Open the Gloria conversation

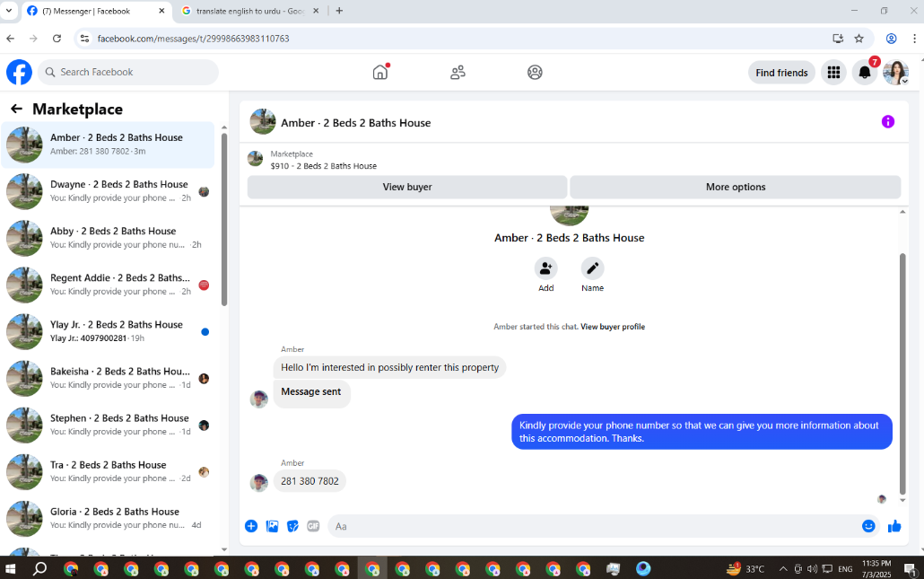pos(108,518)
